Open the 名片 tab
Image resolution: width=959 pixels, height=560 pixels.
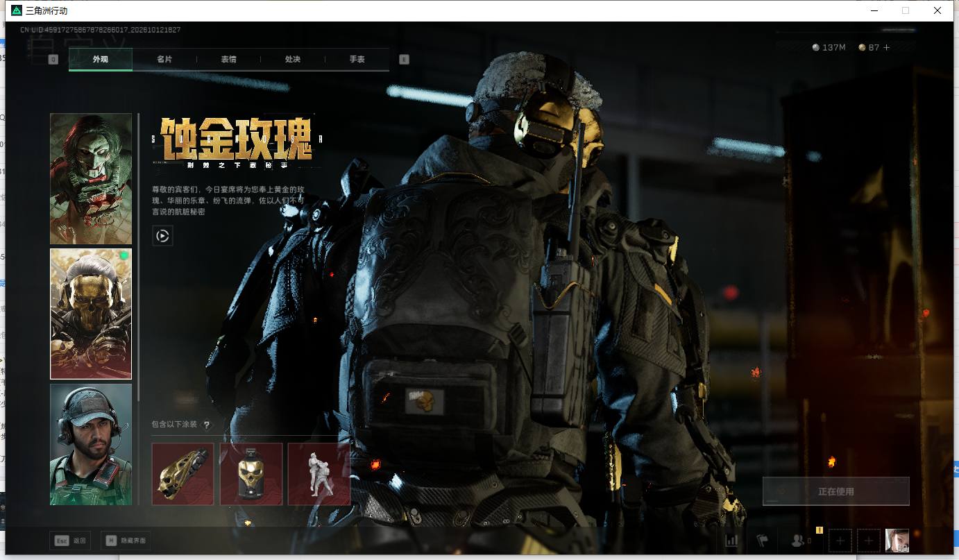(164, 60)
